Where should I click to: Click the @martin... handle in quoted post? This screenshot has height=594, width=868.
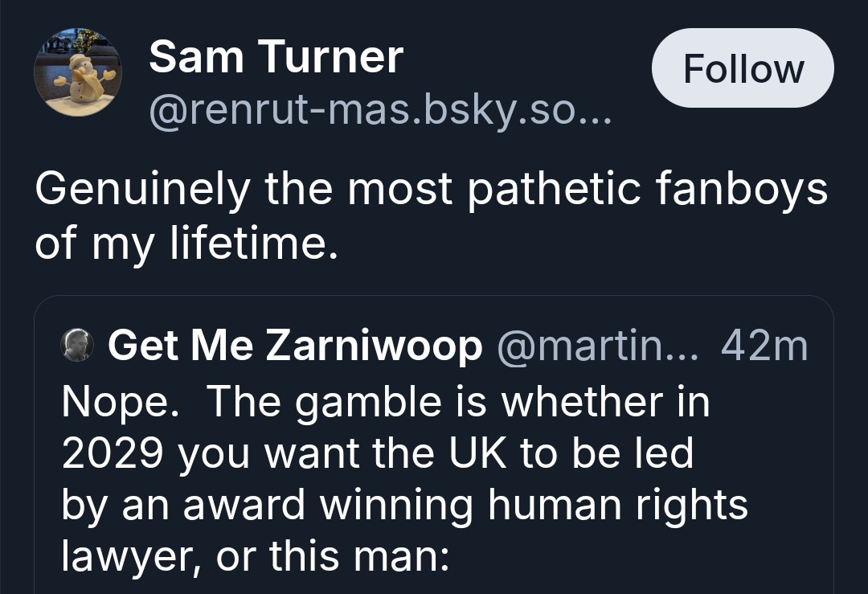[x=602, y=346]
